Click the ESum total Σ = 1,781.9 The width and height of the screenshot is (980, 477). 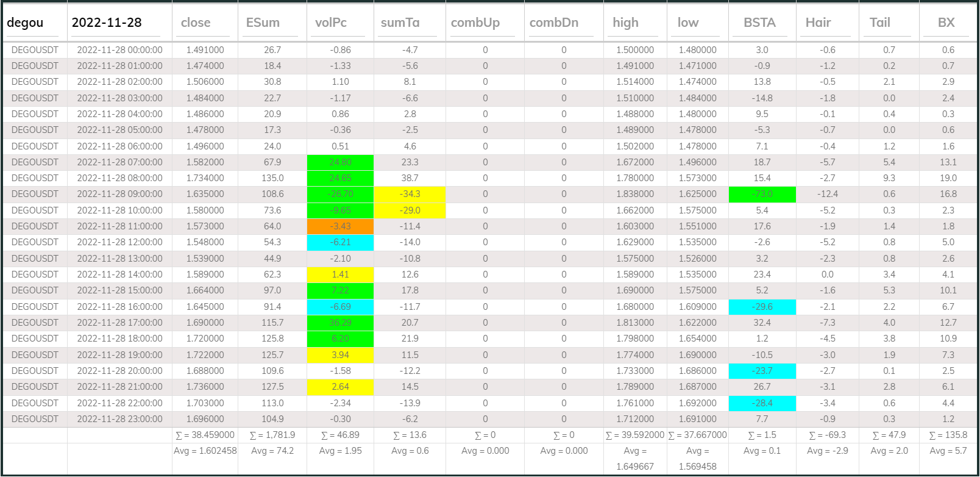click(272, 435)
